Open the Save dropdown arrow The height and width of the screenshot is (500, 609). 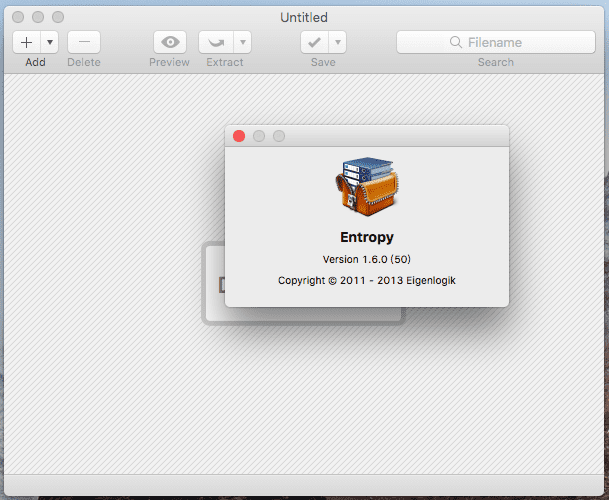point(338,42)
